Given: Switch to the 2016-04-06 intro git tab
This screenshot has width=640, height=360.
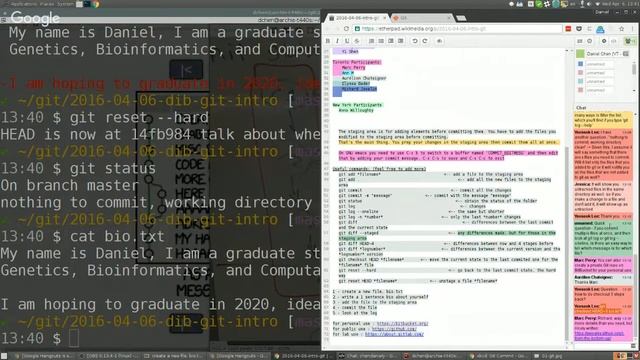Looking at the screenshot, I should pos(357,18).
